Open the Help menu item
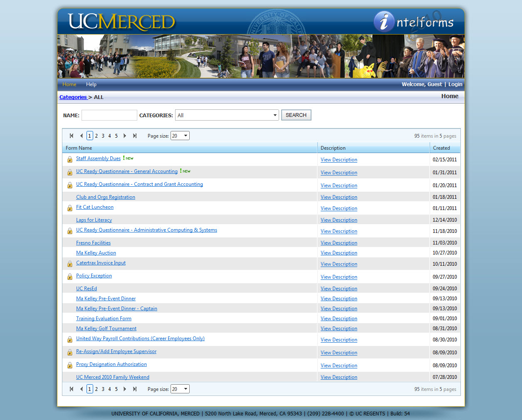The width and height of the screenshot is (522, 420). tap(91, 84)
